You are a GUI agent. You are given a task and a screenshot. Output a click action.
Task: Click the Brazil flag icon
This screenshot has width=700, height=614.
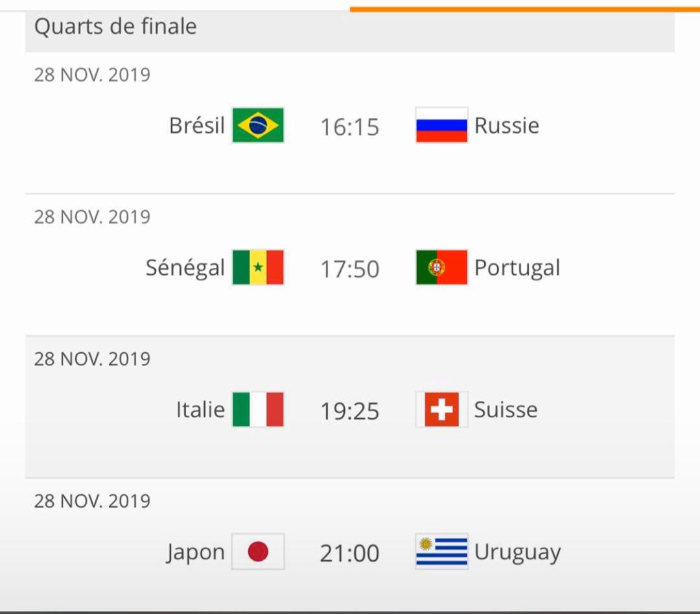pyautogui.click(x=258, y=125)
